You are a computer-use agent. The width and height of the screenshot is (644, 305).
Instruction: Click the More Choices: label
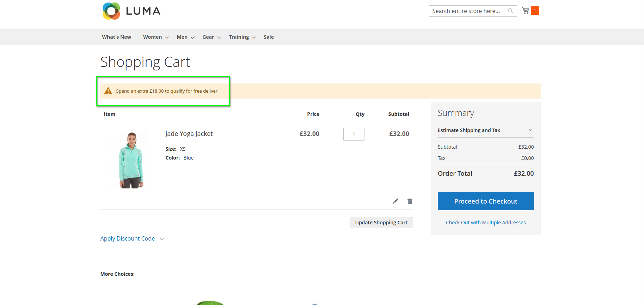click(117, 274)
